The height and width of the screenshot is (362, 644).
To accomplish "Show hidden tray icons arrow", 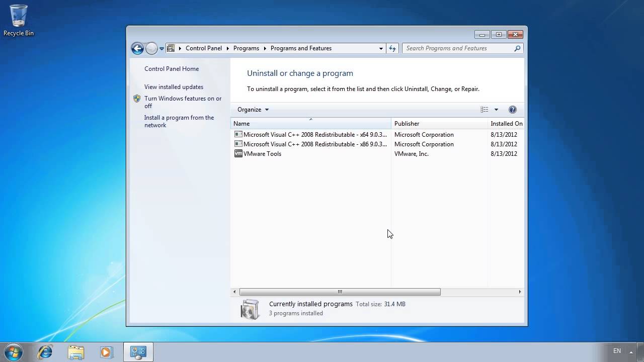I will pyautogui.click(x=631, y=352).
